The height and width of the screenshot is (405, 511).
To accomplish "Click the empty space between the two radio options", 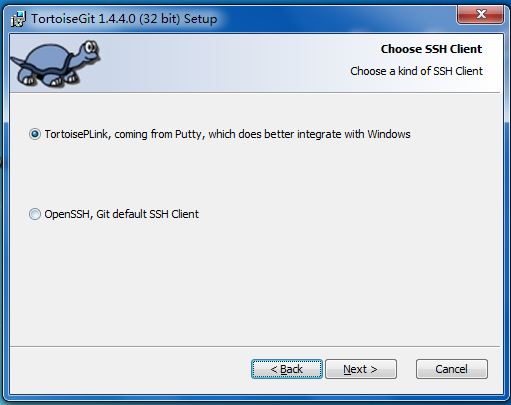I will [255, 174].
